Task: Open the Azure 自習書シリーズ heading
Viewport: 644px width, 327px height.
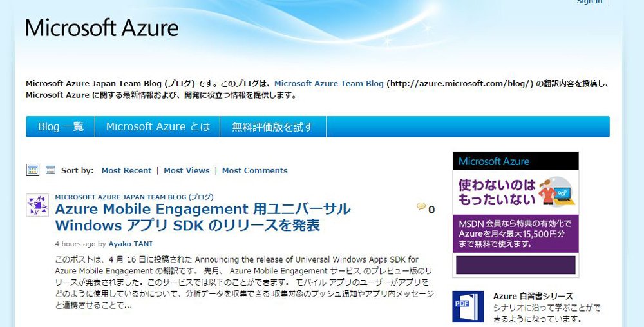Action: [x=533, y=296]
